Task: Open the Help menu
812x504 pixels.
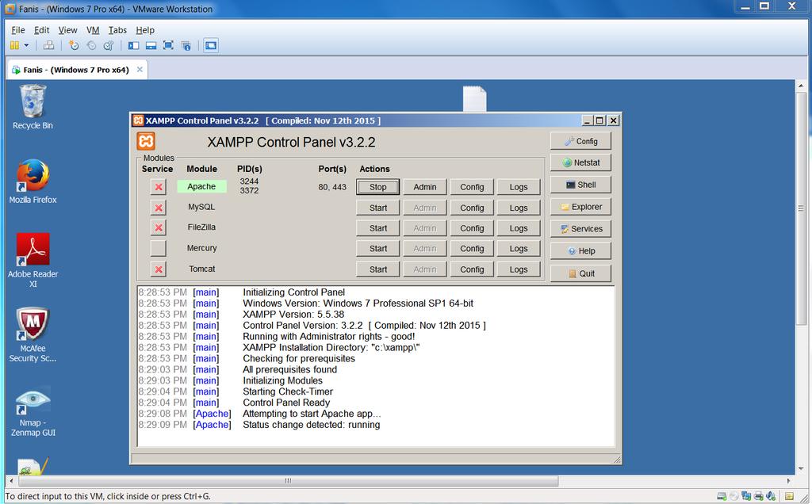Action: pos(145,30)
